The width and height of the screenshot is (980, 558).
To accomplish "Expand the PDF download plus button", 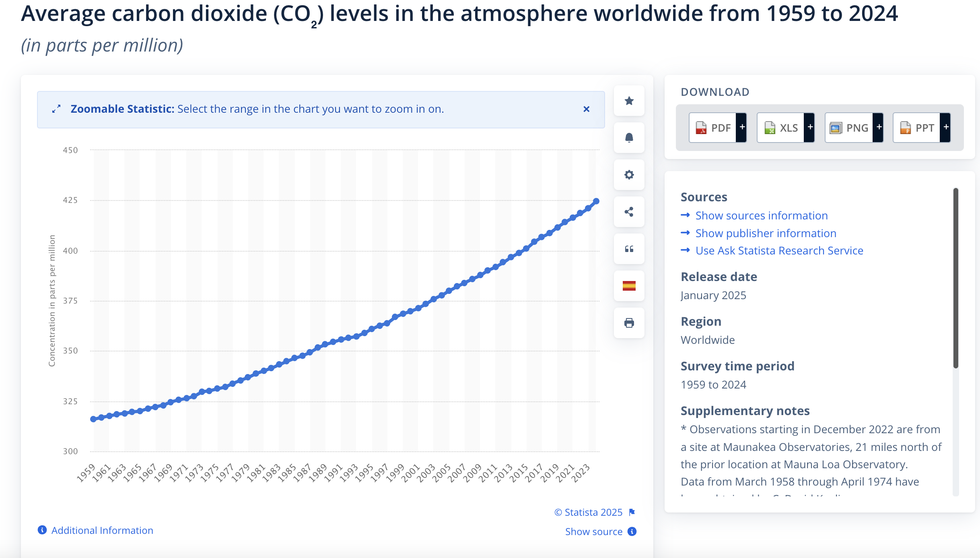I will 742,127.
